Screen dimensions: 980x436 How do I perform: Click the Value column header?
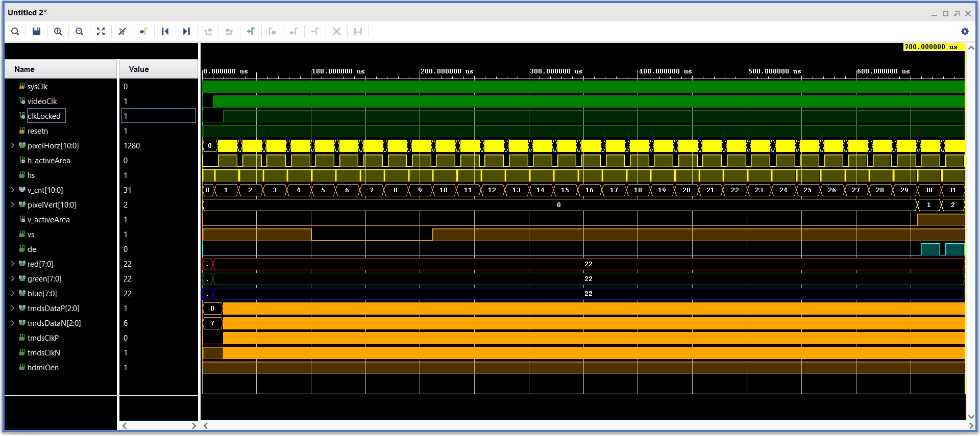[159, 69]
